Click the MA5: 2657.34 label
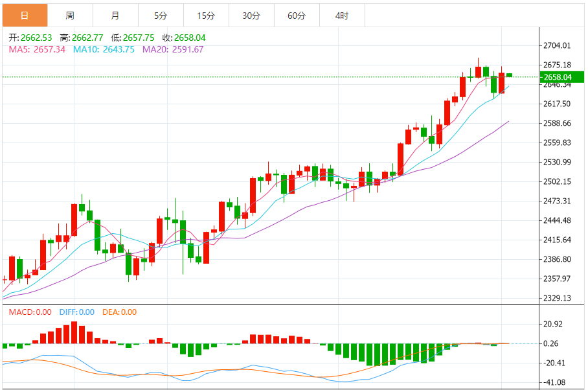Image resolution: width=588 pixels, height=390 pixels. click(x=37, y=49)
